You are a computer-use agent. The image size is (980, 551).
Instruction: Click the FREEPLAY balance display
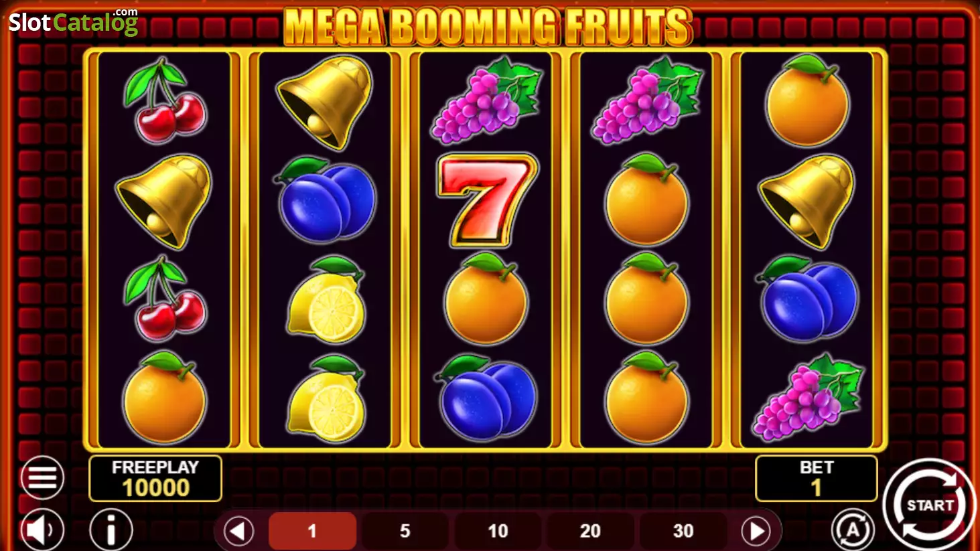point(155,478)
